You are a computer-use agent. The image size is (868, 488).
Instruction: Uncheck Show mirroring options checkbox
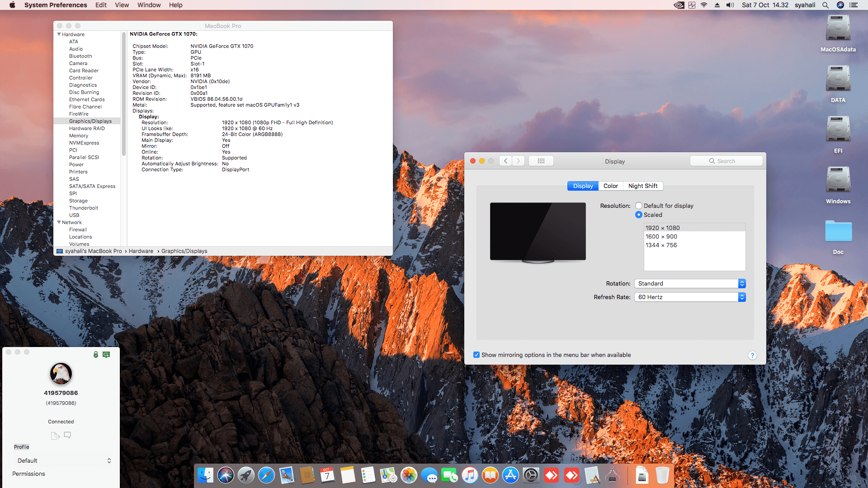point(476,355)
